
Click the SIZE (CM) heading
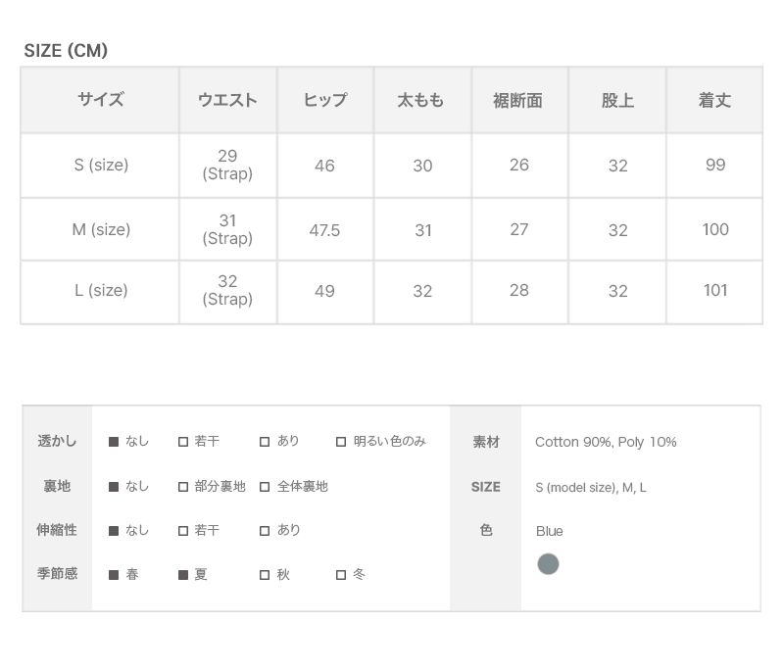[66, 51]
